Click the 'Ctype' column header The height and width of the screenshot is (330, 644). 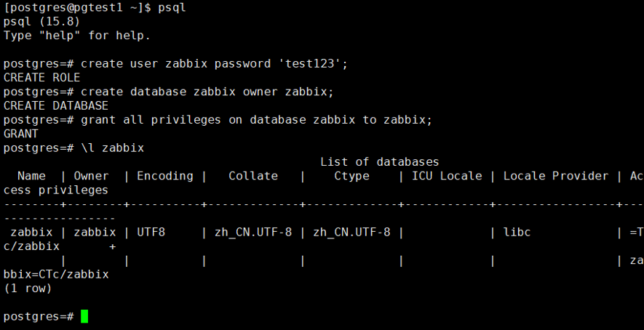coord(351,176)
